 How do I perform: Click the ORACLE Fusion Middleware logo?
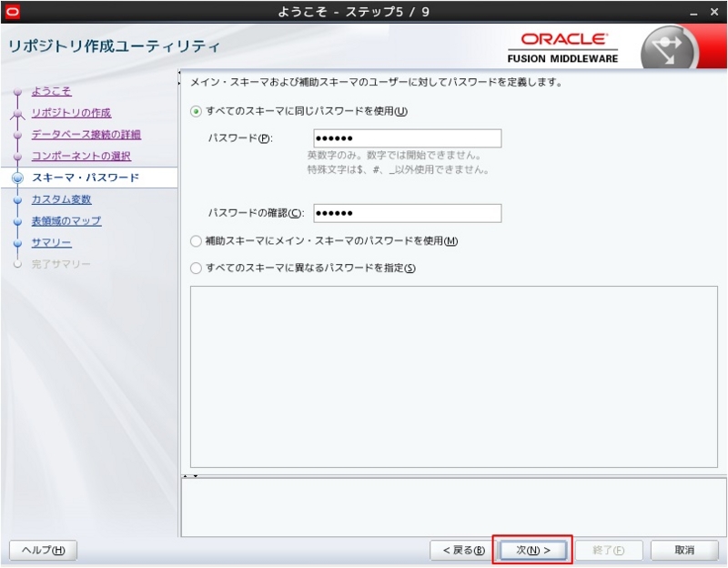(x=562, y=48)
